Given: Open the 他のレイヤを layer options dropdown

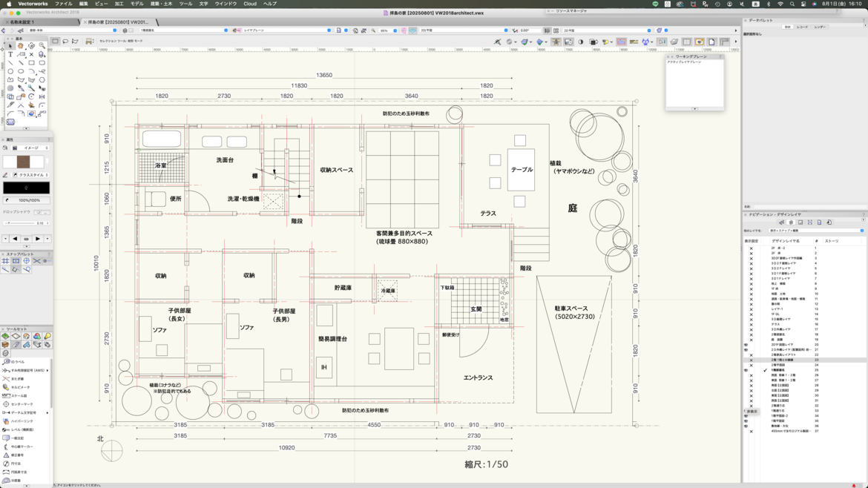Looking at the screenshot, I should point(815,231).
